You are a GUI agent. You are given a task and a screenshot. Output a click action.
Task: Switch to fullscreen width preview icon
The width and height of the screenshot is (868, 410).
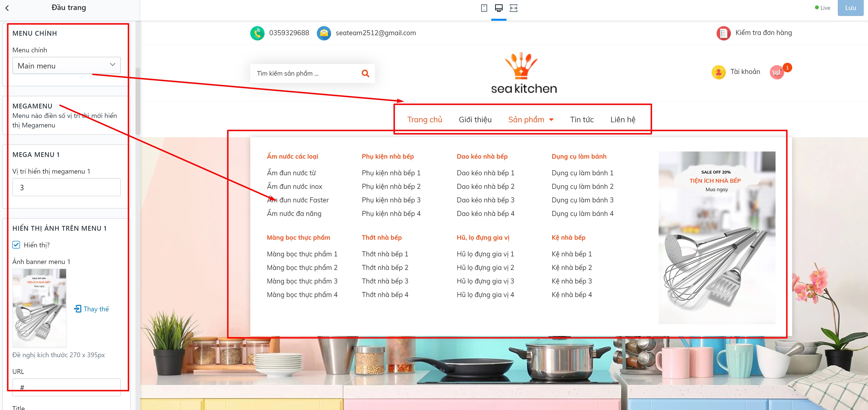click(514, 8)
